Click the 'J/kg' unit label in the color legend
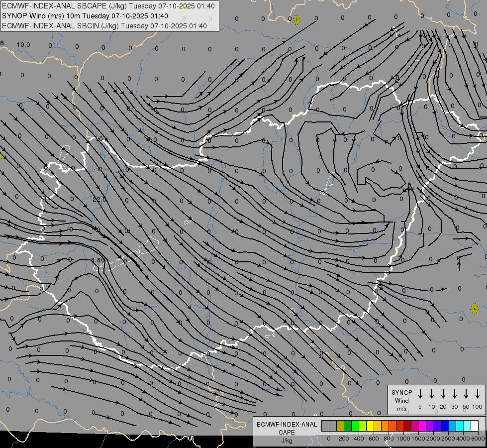 (x=287, y=441)
